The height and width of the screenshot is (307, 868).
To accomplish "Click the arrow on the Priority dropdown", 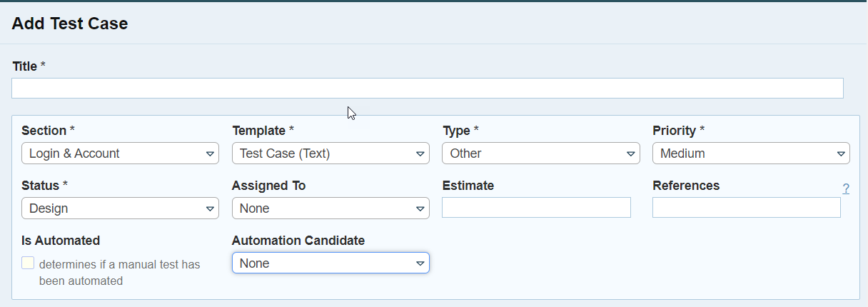I will (x=840, y=153).
